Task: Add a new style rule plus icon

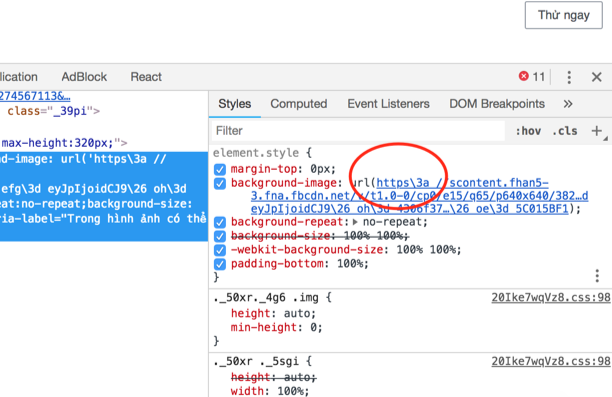Action: (x=596, y=131)
